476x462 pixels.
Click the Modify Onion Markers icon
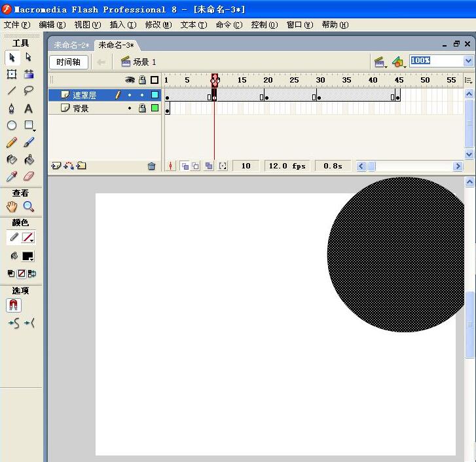pos(223,166)
